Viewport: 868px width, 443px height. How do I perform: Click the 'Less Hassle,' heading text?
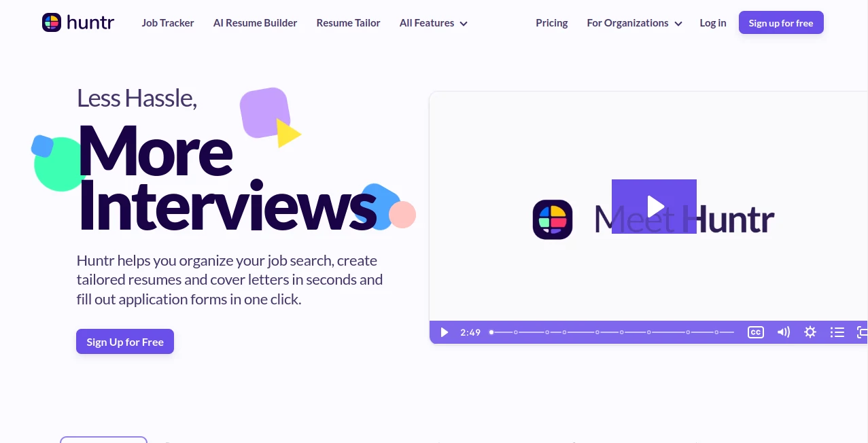(x=137, y=99)
